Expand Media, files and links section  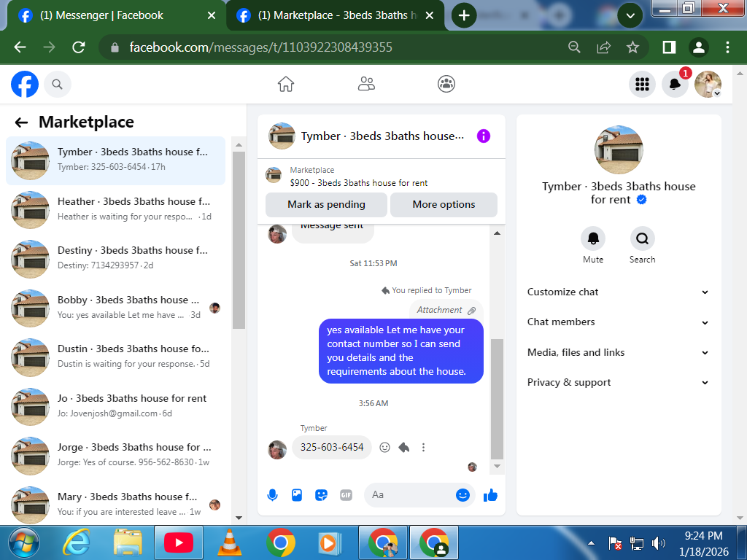[x=618, y=353]
